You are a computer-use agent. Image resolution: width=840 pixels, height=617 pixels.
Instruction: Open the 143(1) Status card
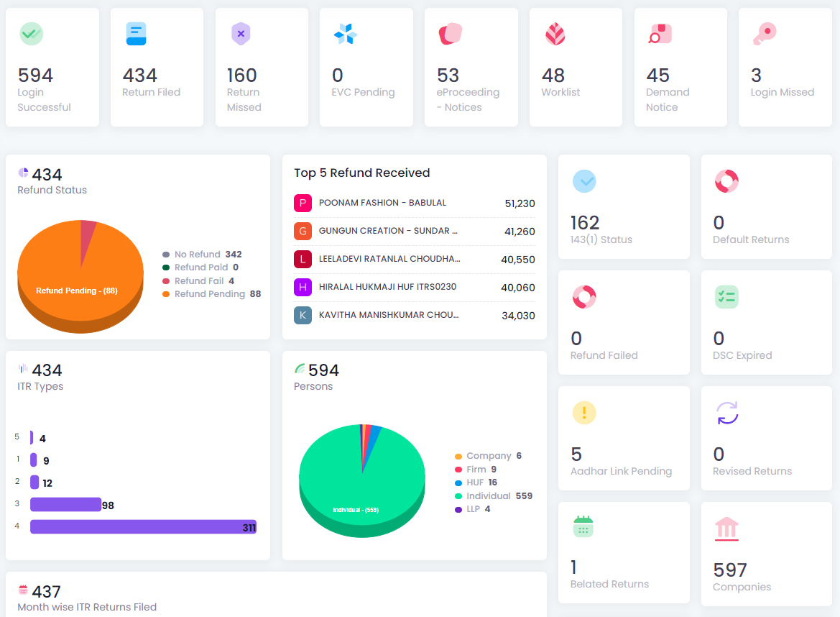tap(623, 207)
